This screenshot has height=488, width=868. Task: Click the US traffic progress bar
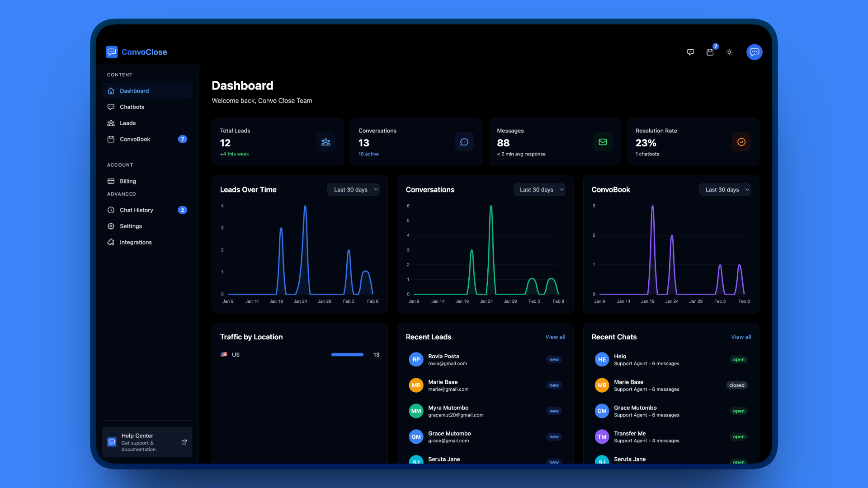pyautogui.click(x=347, y=355)
